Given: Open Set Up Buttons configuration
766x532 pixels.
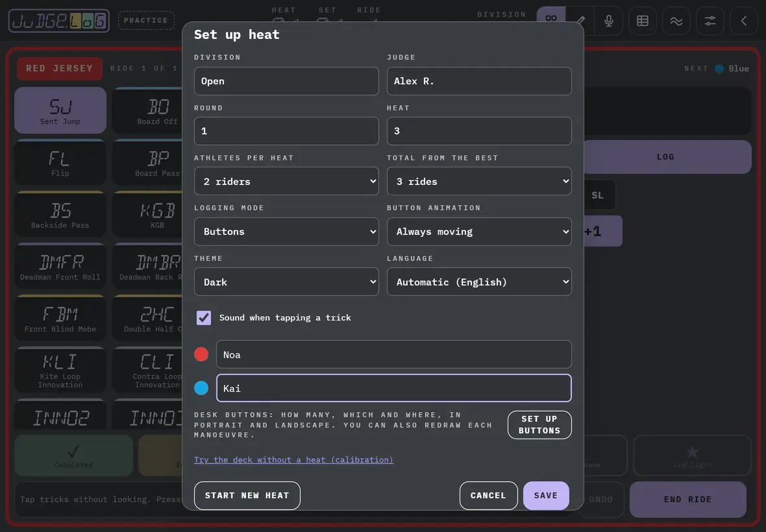Looking at the screenshot, I should pos(539,424).
